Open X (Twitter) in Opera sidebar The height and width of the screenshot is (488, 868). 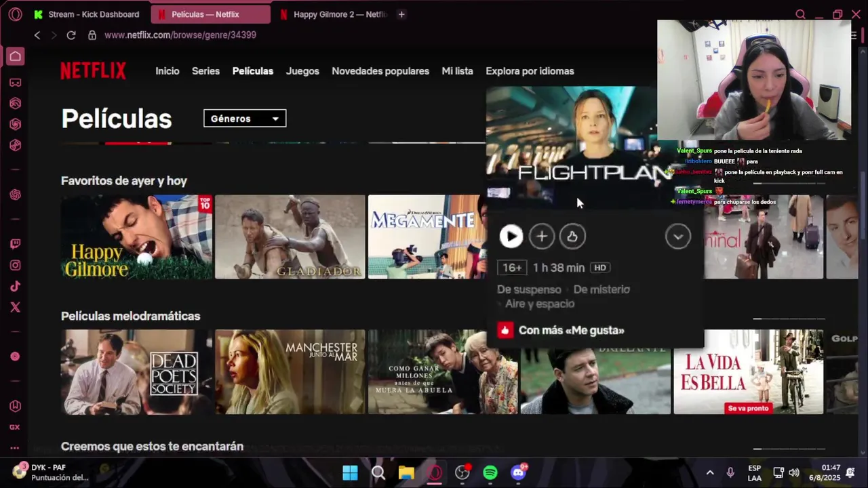[x=15, y=307]
